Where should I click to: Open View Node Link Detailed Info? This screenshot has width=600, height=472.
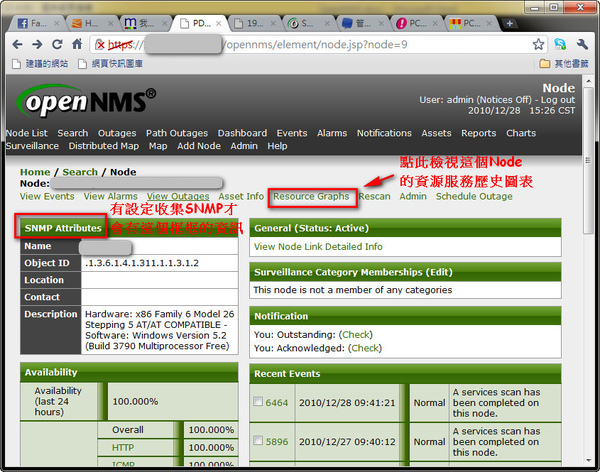tap(318, 247)
